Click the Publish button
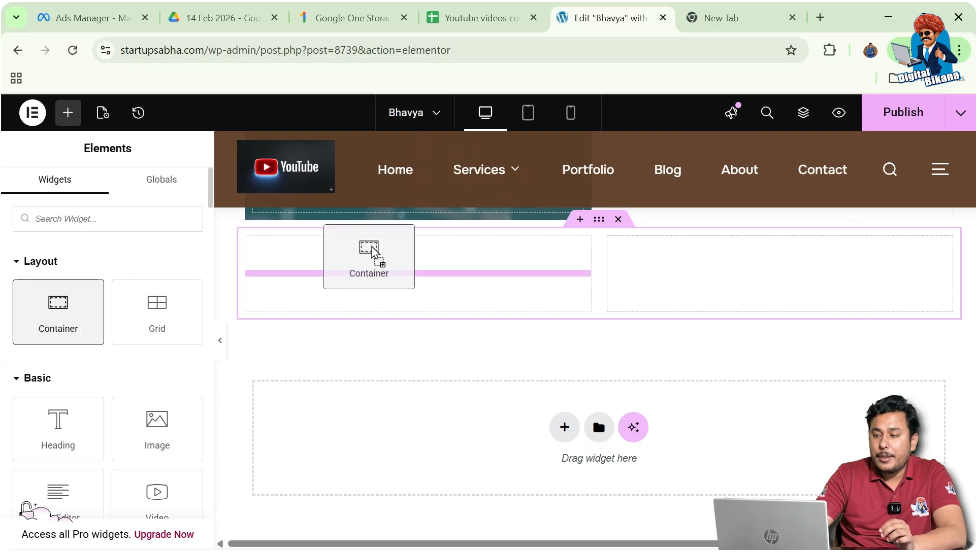Viewport: 980px width, 552px height. pyautogui.click(x=903, y=113)
